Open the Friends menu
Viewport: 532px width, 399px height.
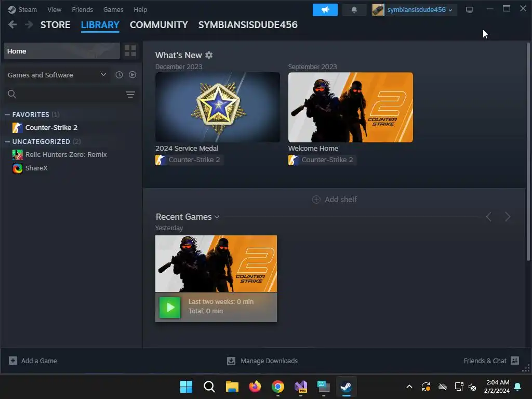82,9
